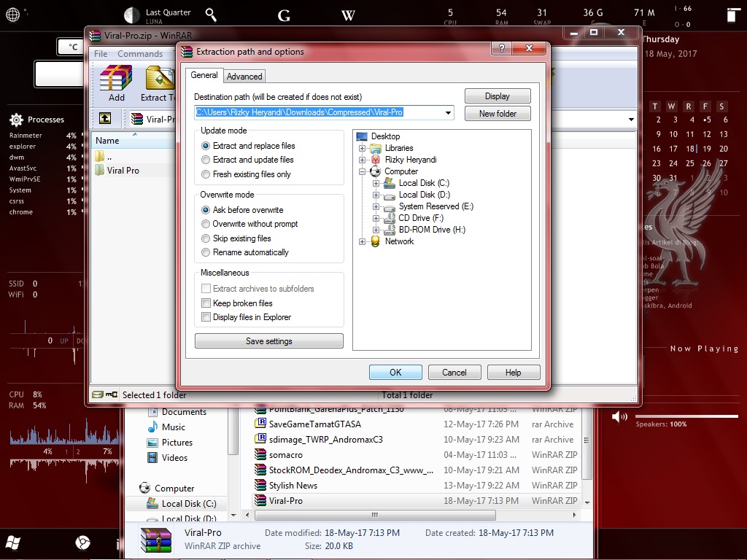Click the globe icon in top bar
This screenshot has height=560, width=747.
(13, 15)
